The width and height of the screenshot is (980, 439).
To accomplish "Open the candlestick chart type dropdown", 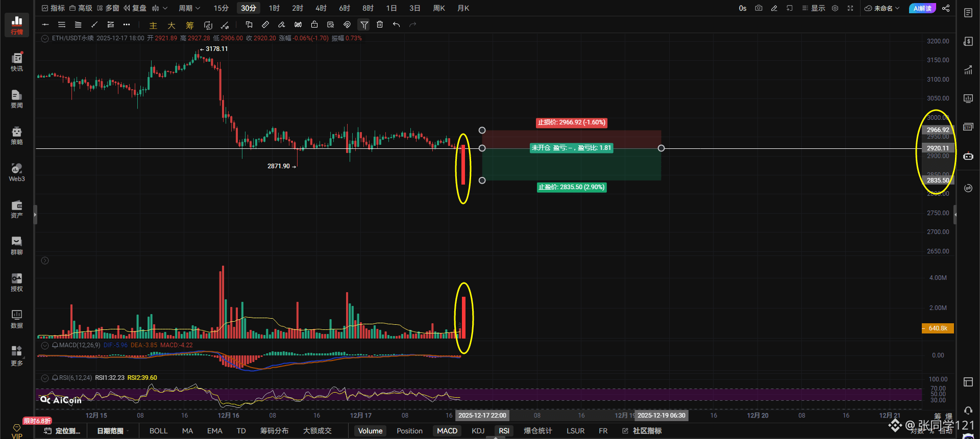I will pos(160,8).
